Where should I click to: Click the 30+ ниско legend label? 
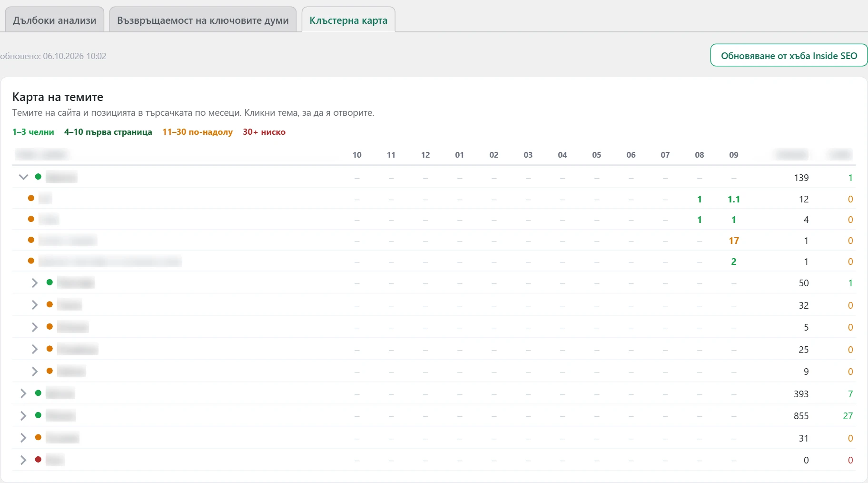264,132
